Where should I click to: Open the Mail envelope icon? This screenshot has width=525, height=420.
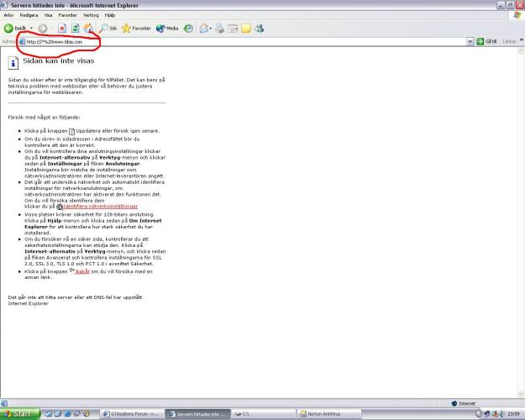(203, 29)
